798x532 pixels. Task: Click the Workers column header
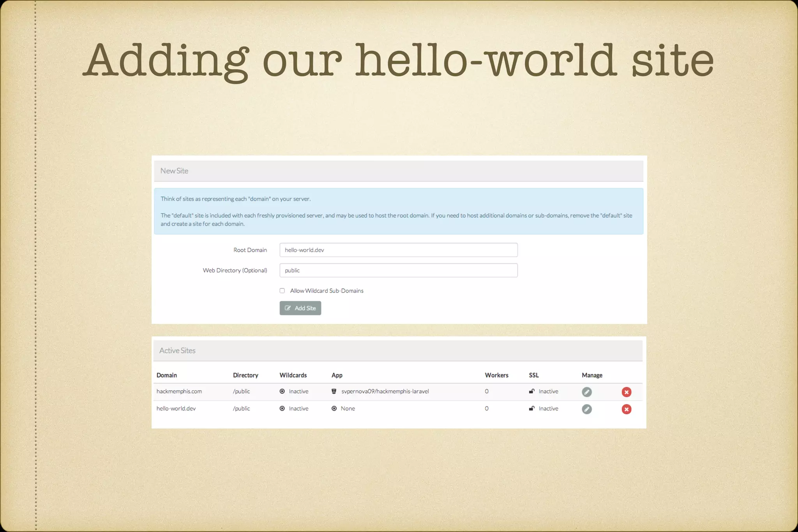[x=496, y=375]
